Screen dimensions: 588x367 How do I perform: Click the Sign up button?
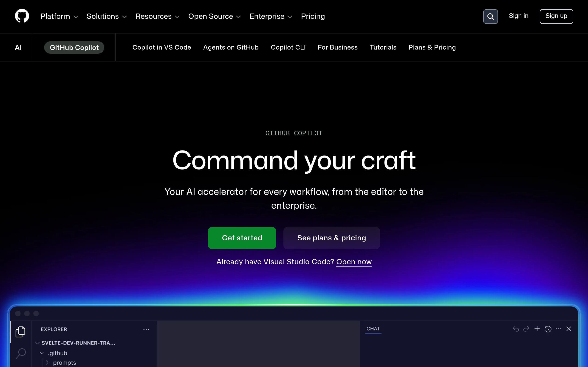[x=556, y=16]
